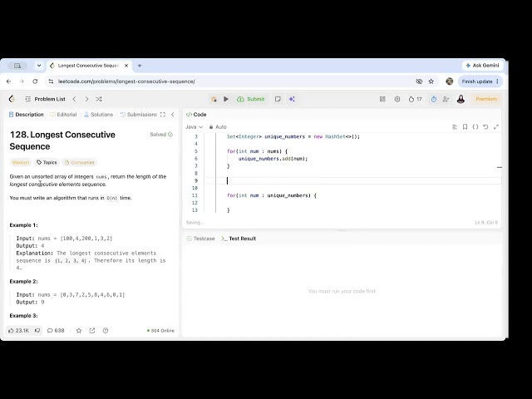
Task: Click the LeetCode logo icon
Action: [x=12, y=99]
